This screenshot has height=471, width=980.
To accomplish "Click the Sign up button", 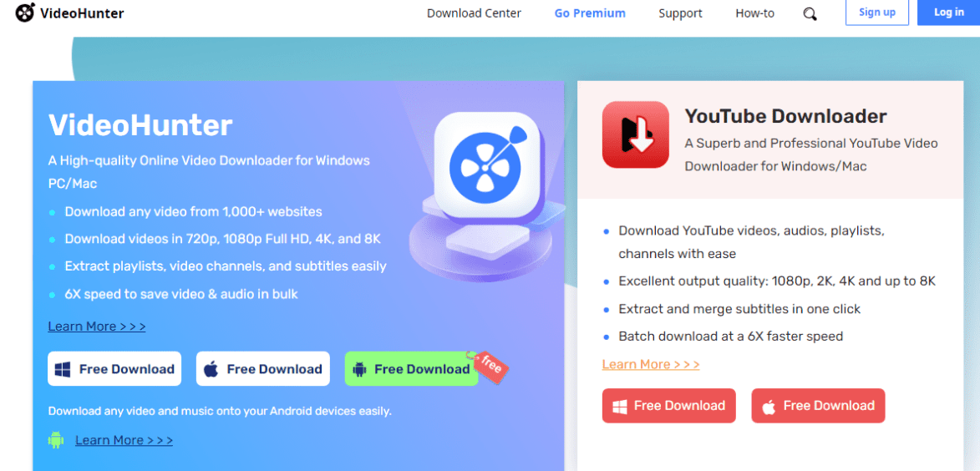I will pos(877,13).
